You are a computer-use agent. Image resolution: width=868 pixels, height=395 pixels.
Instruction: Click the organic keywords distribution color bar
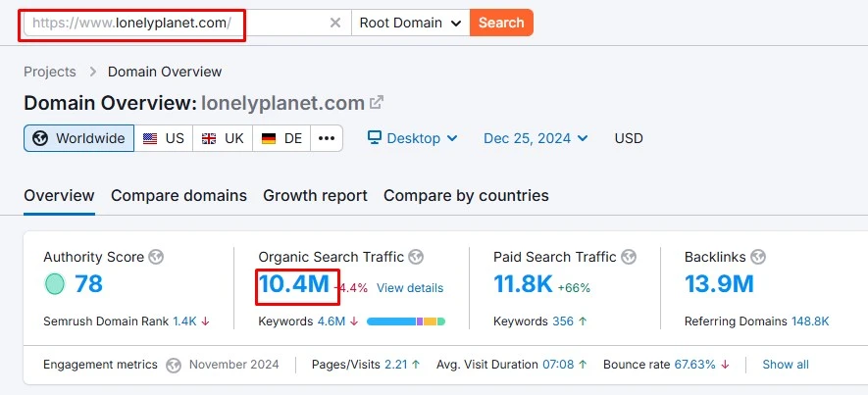click(x=405, y=321)
